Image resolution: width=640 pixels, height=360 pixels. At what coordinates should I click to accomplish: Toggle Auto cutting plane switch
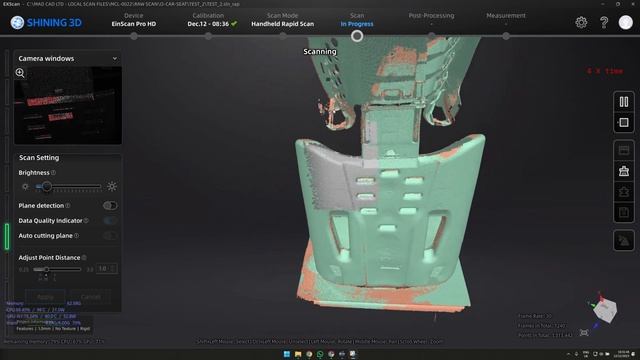110,236
